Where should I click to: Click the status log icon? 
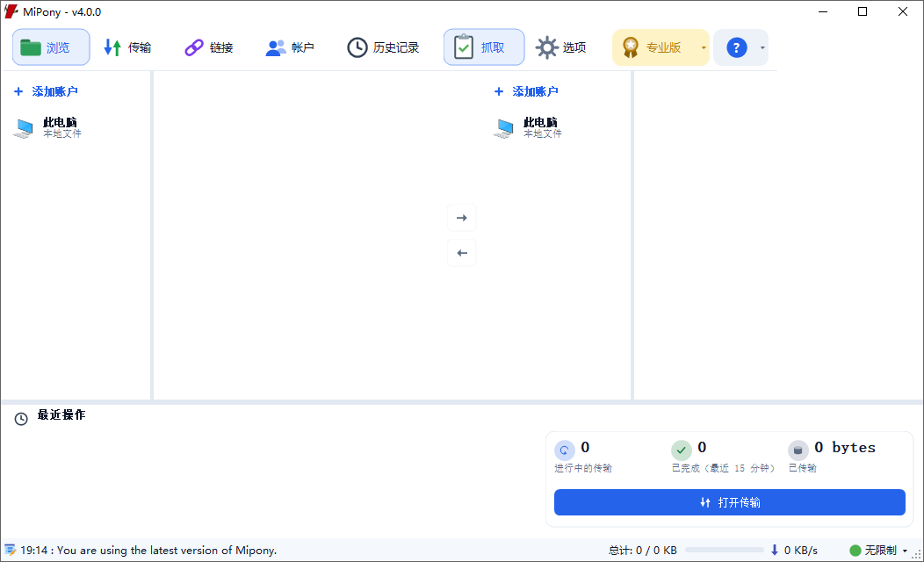coord(10,551)
